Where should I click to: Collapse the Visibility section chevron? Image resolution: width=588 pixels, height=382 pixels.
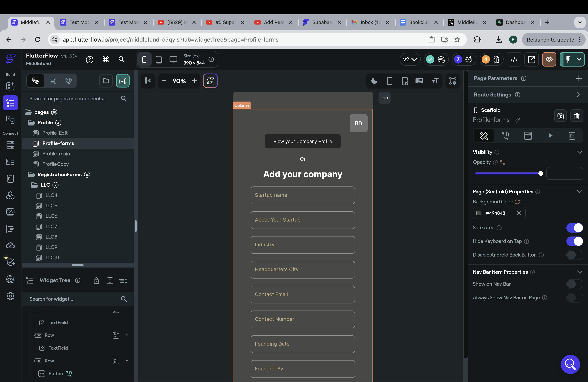[579, 152]
